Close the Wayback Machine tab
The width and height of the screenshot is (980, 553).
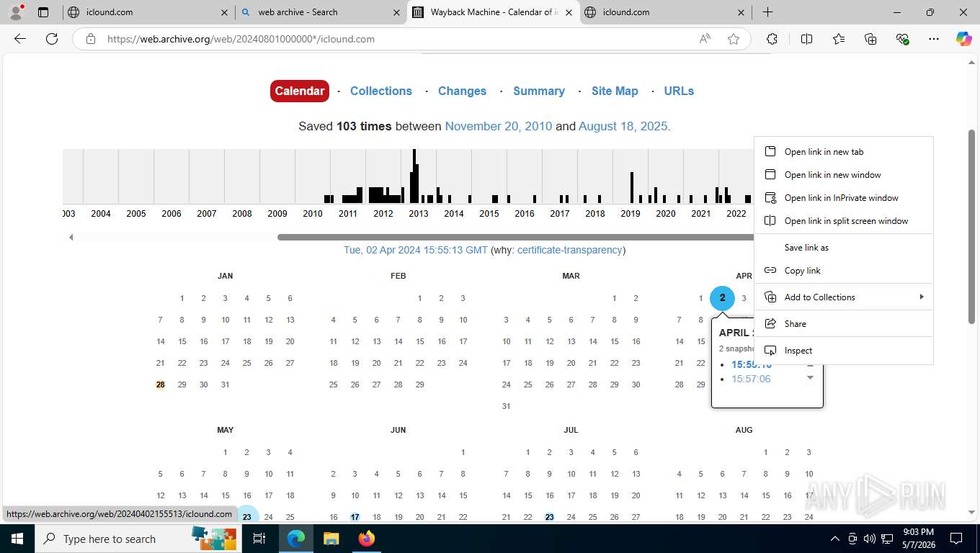click(x=569, y=12)
